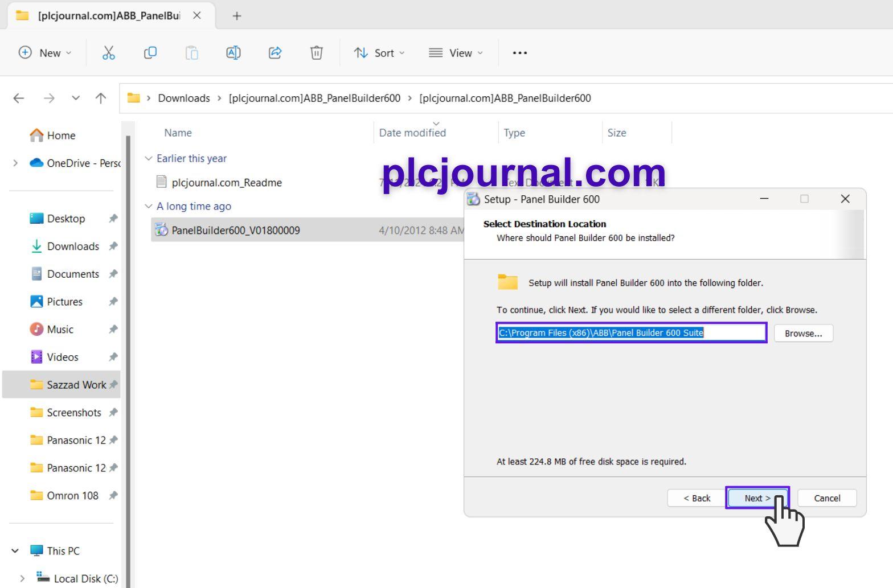The image size is (893, 588).
Task: Click the Delete trash icon
Action: 317,53
